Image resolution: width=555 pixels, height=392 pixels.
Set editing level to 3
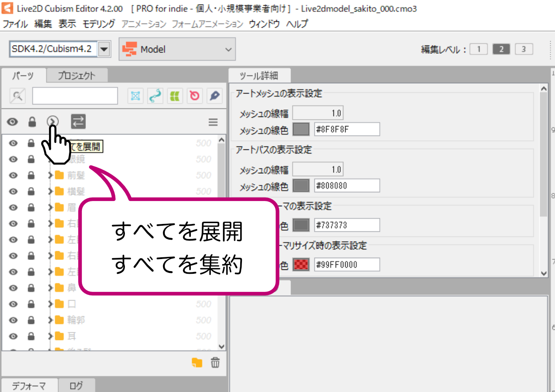click(x=523, y=49)
